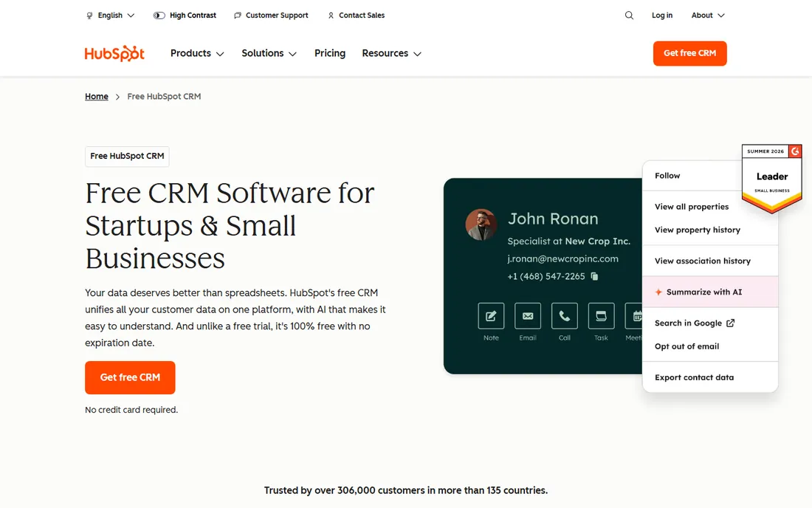
Task: Click the 'Trusted by over 306,000 customers' line
Action: pyautogui.click(x=406, y=490)
